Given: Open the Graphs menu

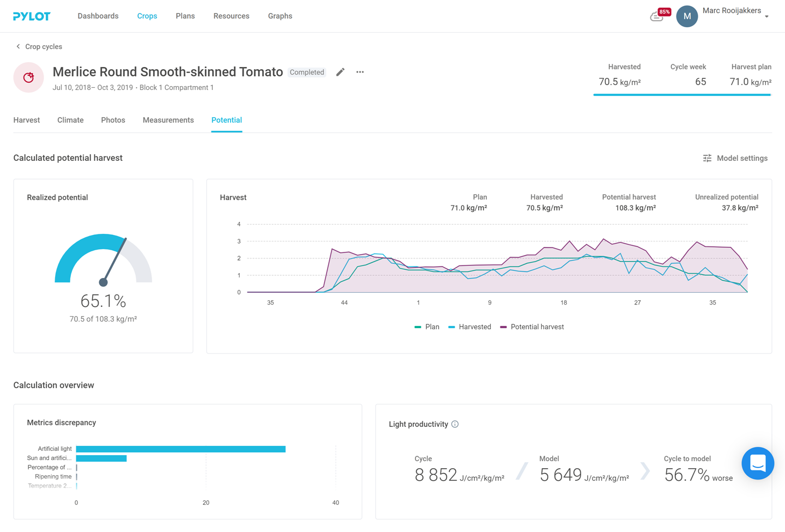Looking at the screenshot, I should coord(280,16).
